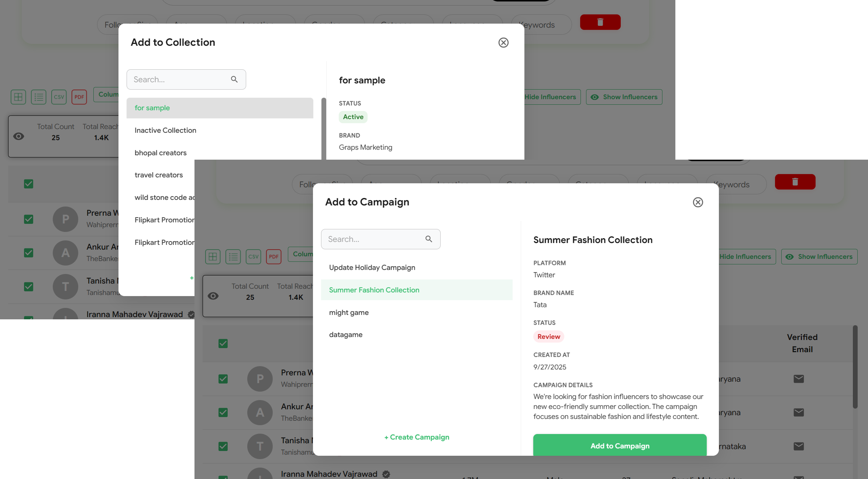Click the + Create Campaign link
This screenshot has height=479, width=868.
pyautogui.click(x=417, y=437)
